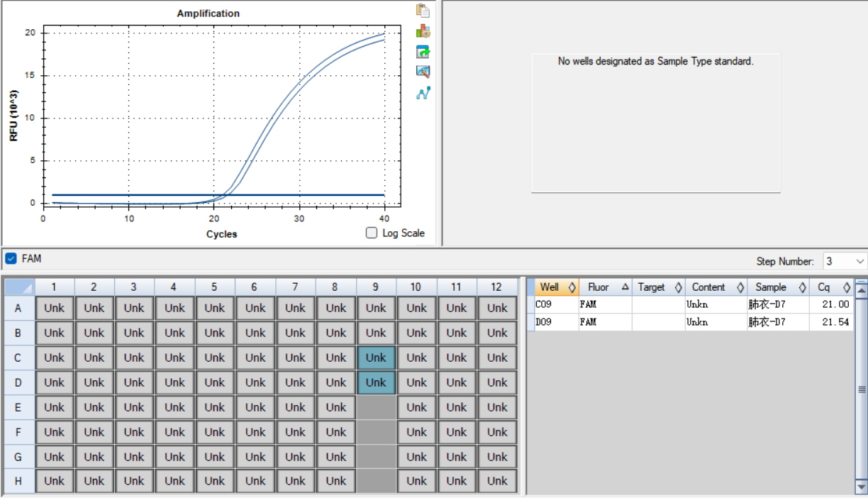Image resolution: width=868 pixels, height=498 pixels.
Task: Select plate column 5 header
Action: click(x=215, y=287)
